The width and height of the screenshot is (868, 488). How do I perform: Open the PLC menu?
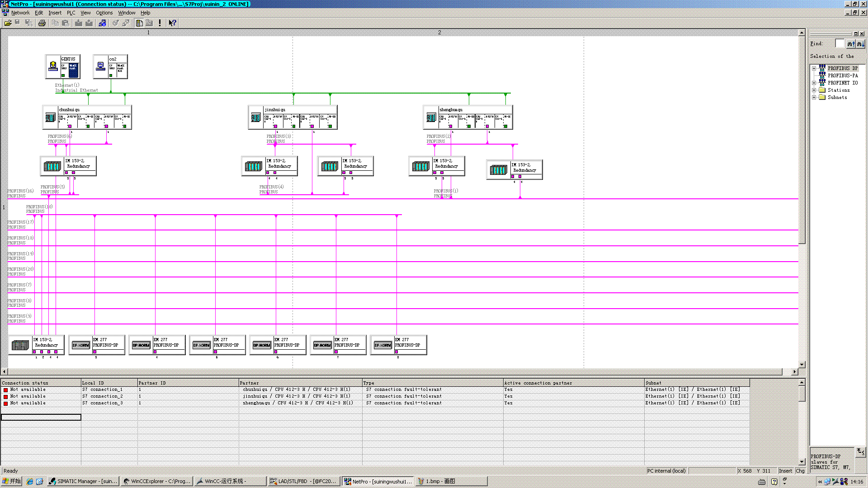pos(71,13)
